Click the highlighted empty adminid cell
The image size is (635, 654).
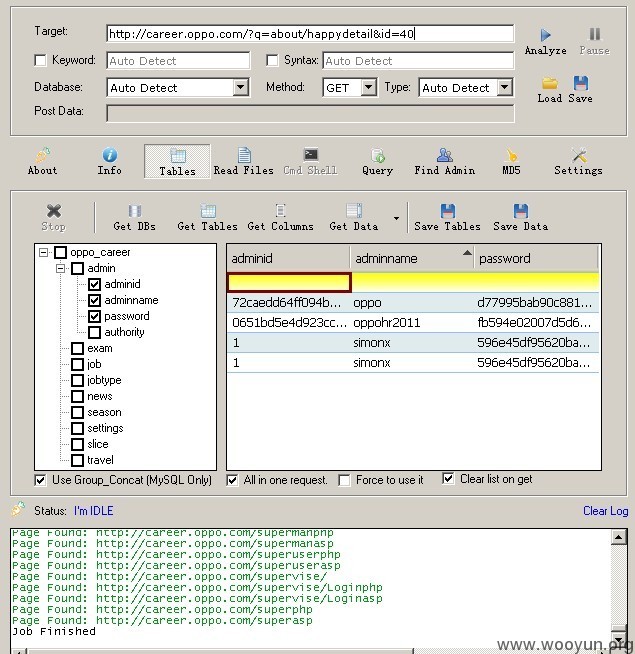coord(289,282)
